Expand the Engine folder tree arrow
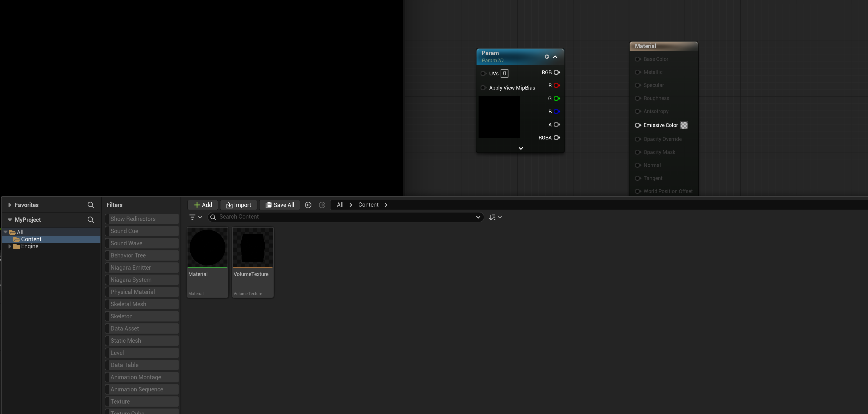The image size is (868, 414). 10,246
